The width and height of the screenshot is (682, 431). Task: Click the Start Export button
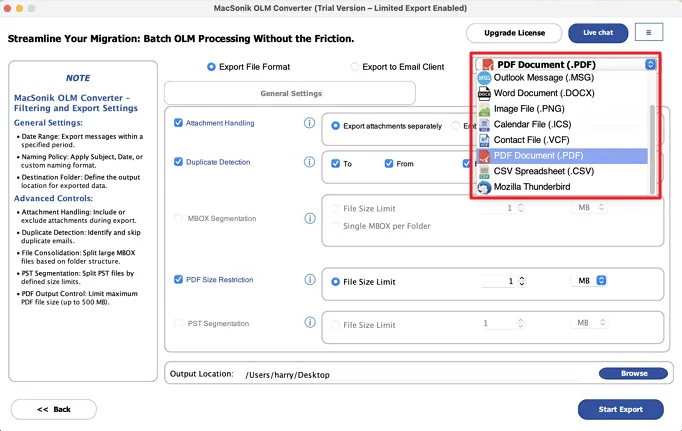[621, 409]
